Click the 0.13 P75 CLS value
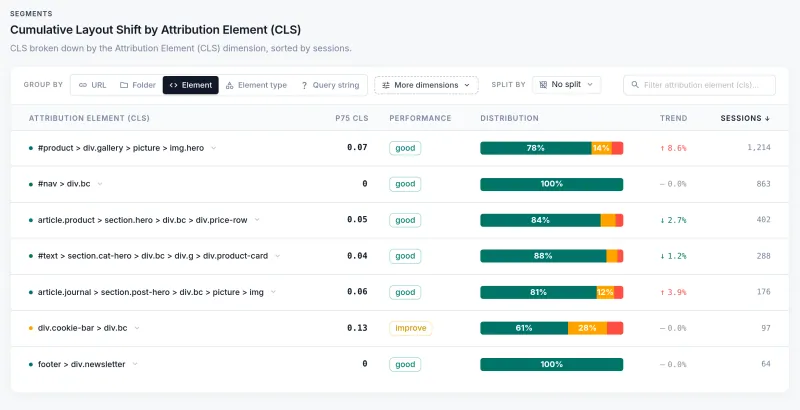Screen dimensions: 800x410 click(357, 328)
